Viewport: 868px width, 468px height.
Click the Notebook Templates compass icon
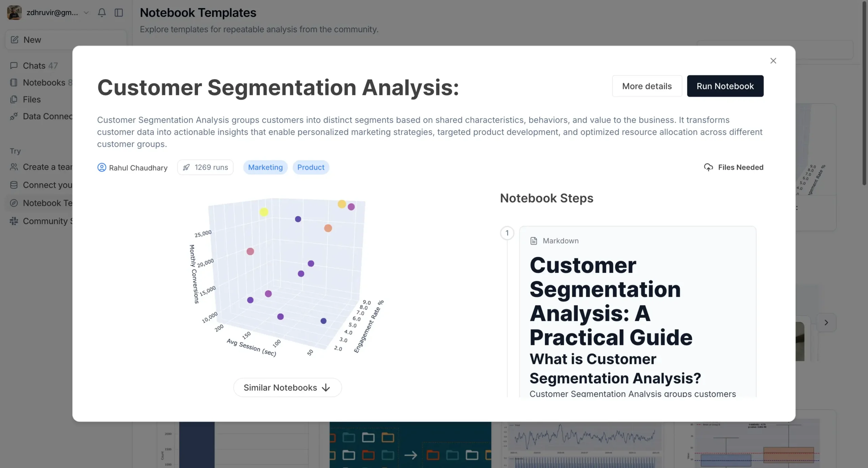(x=14, y=203)
